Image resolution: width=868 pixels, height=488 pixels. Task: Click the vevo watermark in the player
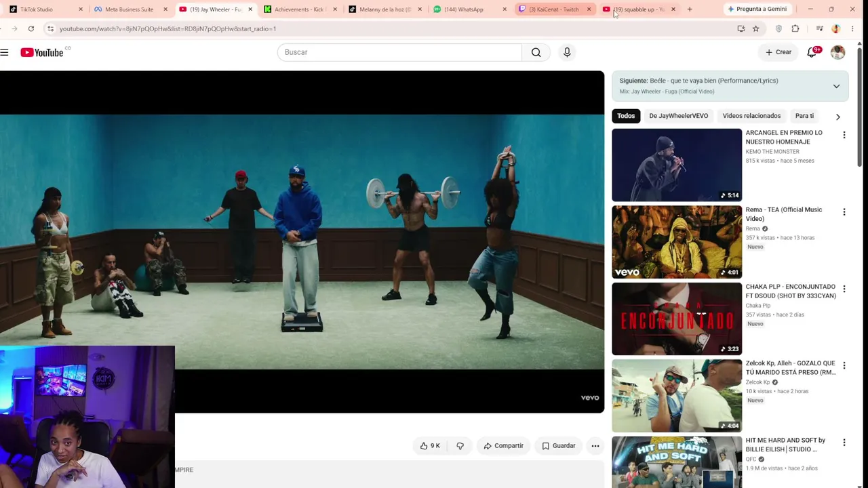click(x=590, y=398)
